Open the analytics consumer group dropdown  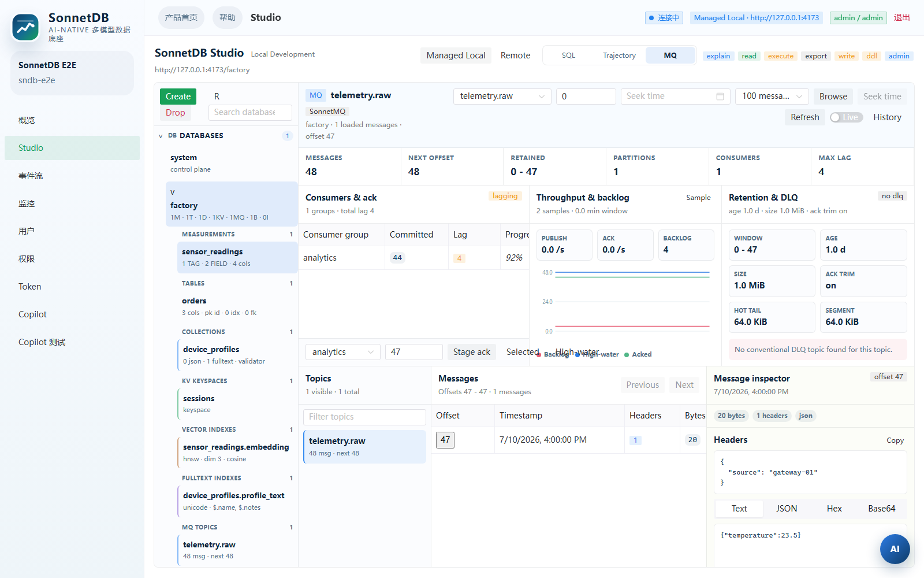(342, 352)
